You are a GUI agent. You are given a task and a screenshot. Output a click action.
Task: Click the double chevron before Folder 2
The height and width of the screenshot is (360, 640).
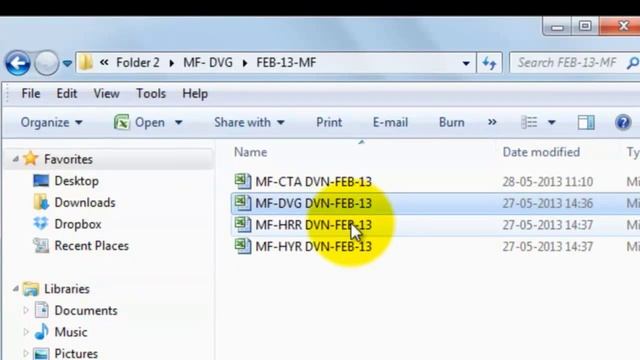tap(104, 62)
